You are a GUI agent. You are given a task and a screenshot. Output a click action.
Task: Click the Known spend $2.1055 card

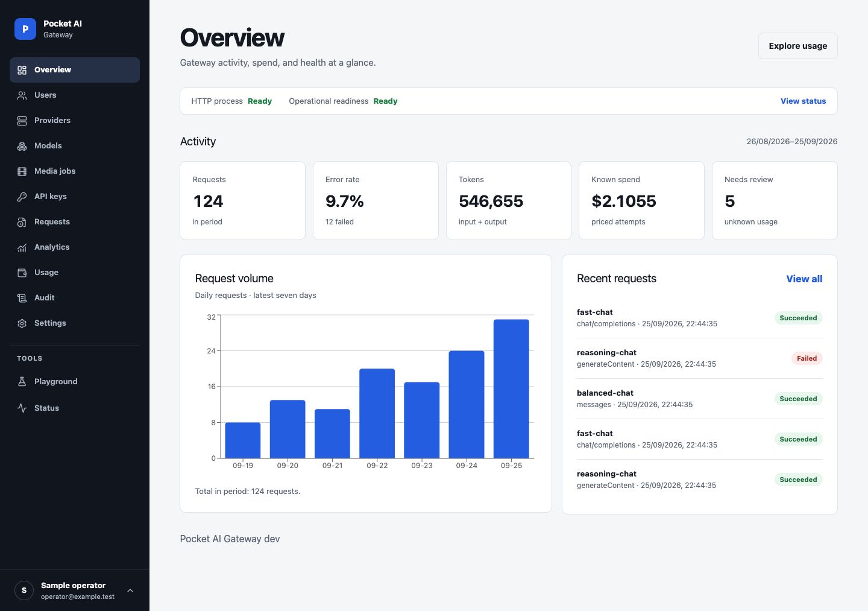[x=641, y=200]
